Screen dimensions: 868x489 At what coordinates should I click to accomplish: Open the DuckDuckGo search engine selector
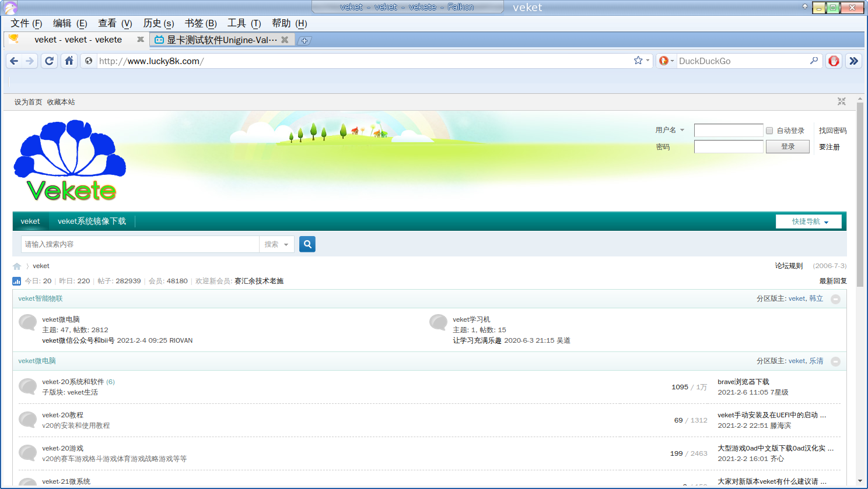666,61
